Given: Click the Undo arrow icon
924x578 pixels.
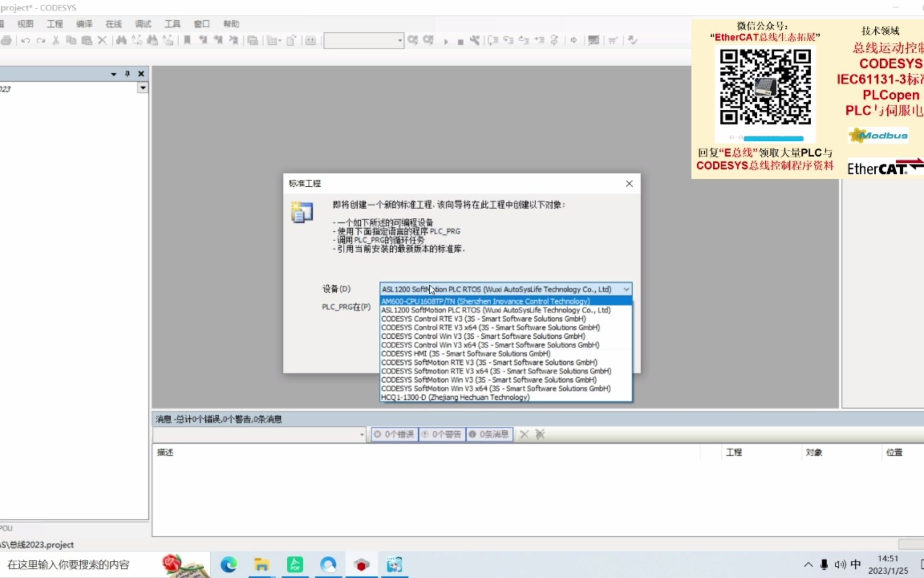Looking at the screenshot, I should [x=25, y=41].
